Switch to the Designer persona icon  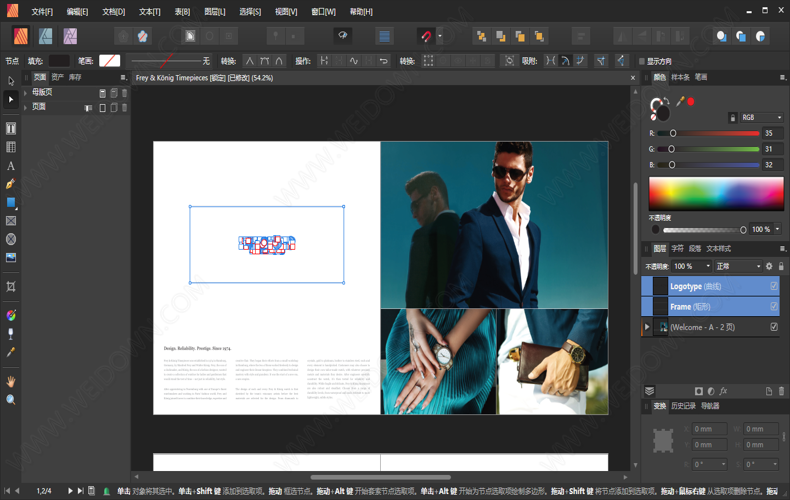pos(45,36)
